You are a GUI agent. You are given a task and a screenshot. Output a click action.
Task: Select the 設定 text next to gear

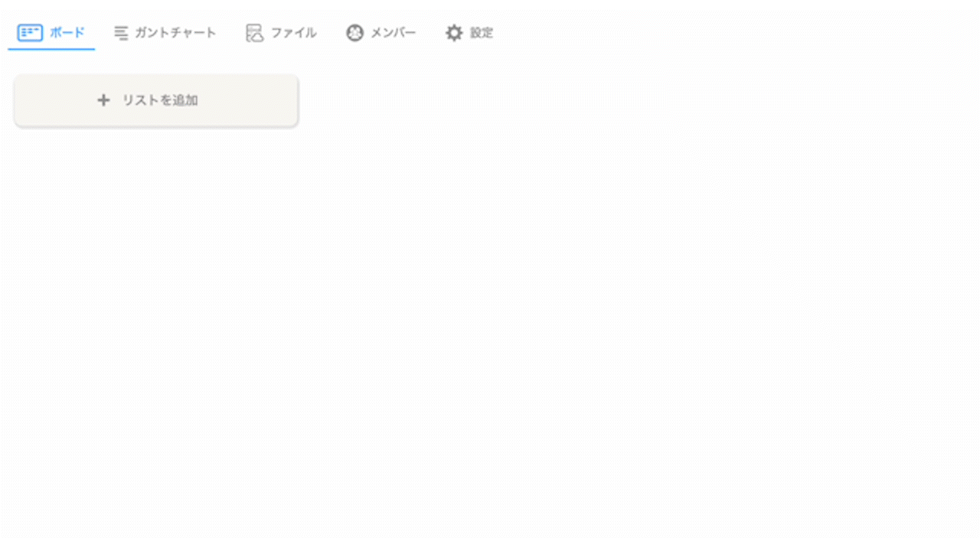(x=482, y=33)
